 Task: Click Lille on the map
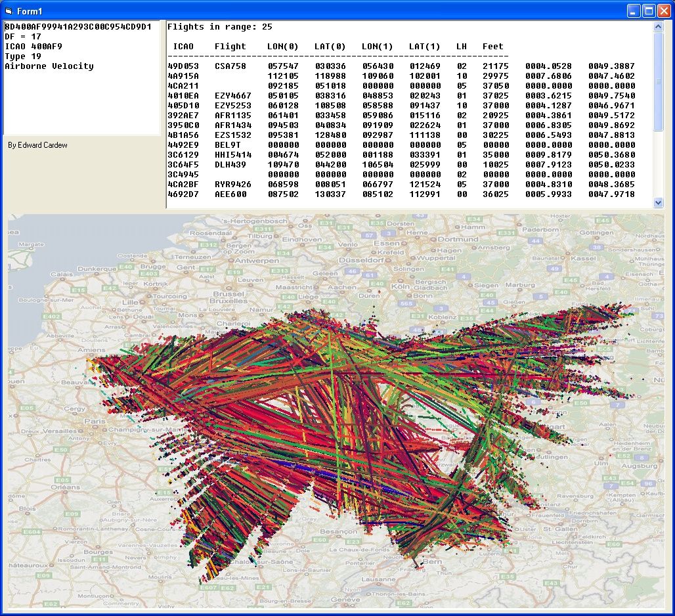click(130, 302)
